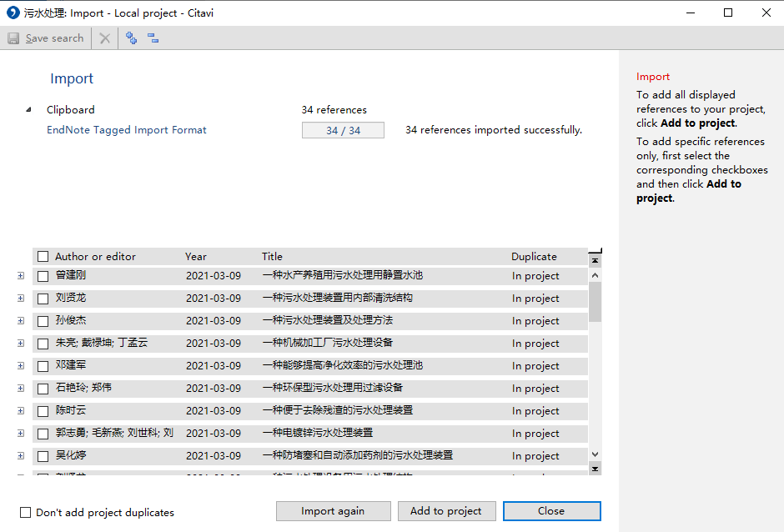
Task: Check the box for 曾建刚 reference
Action: pos(43,276)
